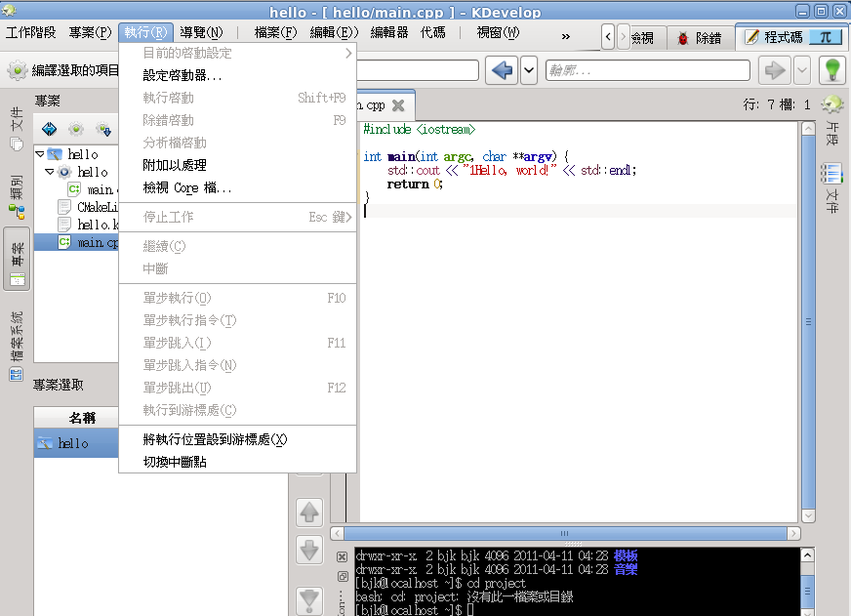Click the #include <iostream> line

click(x=419, y=129)
